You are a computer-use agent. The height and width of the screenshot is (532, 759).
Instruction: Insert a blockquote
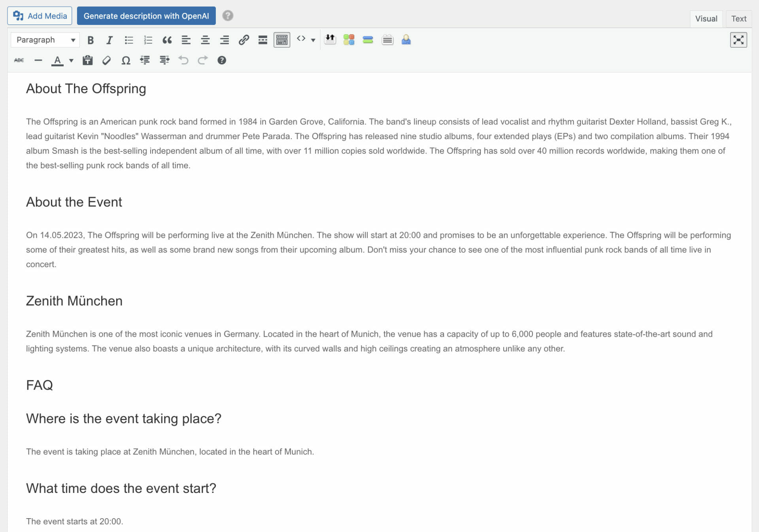[x=166, y=40]
